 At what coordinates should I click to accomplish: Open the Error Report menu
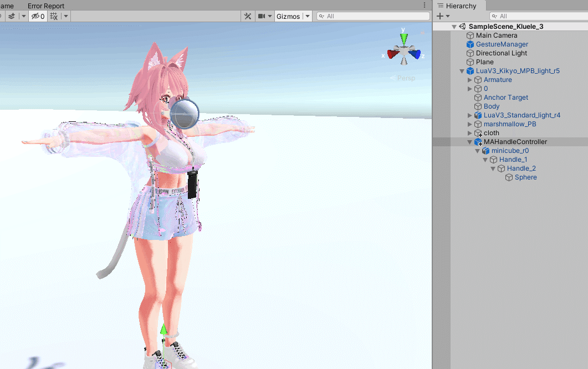tap(46, 6)
